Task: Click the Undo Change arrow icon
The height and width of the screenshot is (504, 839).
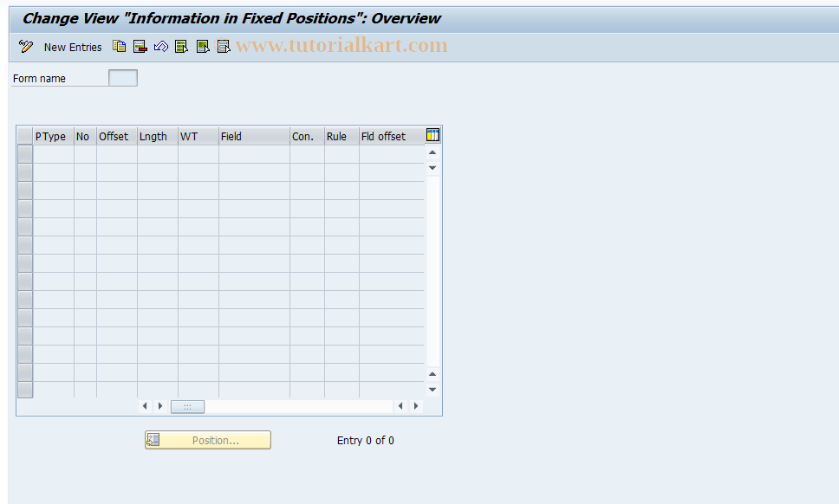Action: [161, 47]
